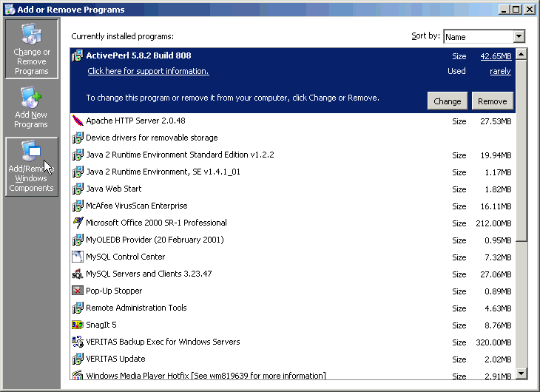Viewport: 540px width, 392px height.
Task: Click the 42.65MB size link
Action: tap(496, 56)
